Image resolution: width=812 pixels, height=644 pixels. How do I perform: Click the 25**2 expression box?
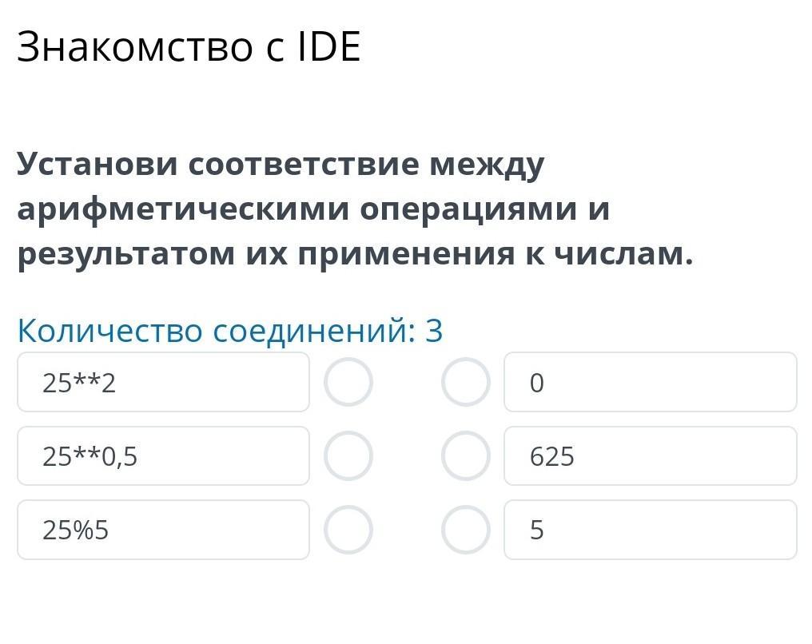pyautogui.click(x=163, y=382)
